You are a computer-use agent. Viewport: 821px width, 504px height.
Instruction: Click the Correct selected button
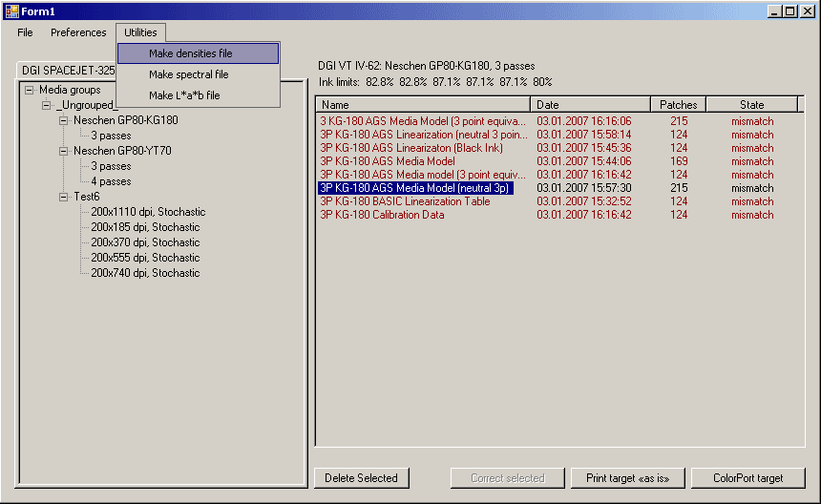507,478
